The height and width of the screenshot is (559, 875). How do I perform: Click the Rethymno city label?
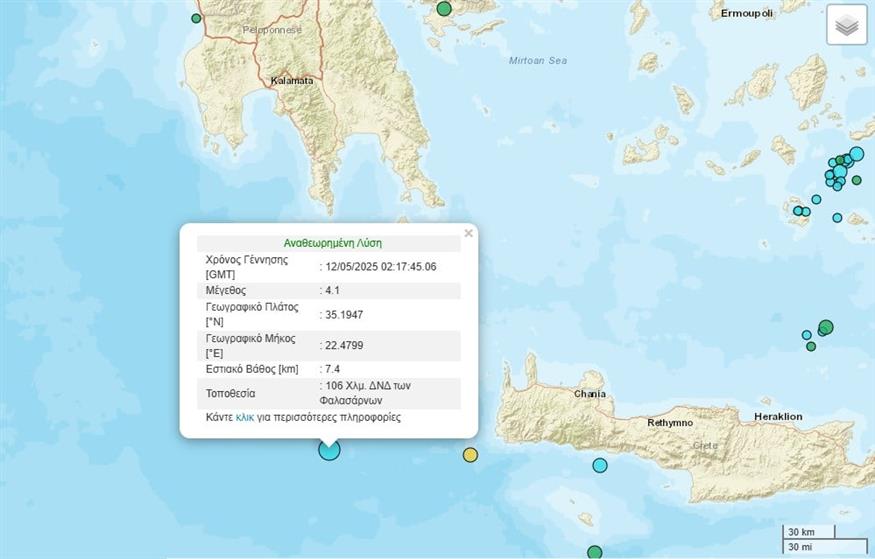pos(670,423)
